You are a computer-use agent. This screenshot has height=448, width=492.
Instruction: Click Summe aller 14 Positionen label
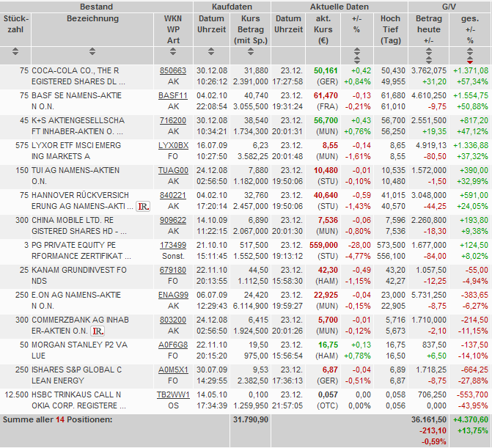(x=58, y=419)
